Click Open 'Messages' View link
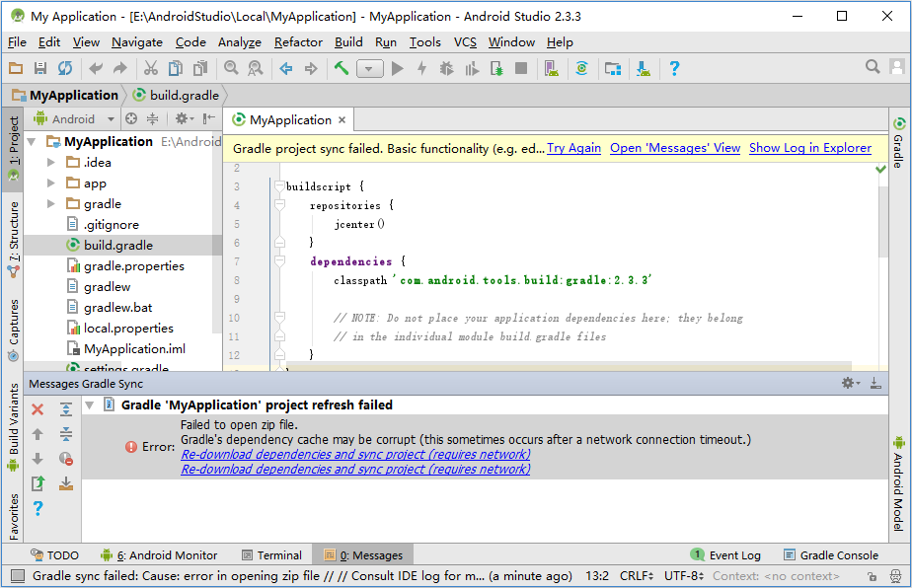This screenshot has height=588, width=912. tap(675, 148)
